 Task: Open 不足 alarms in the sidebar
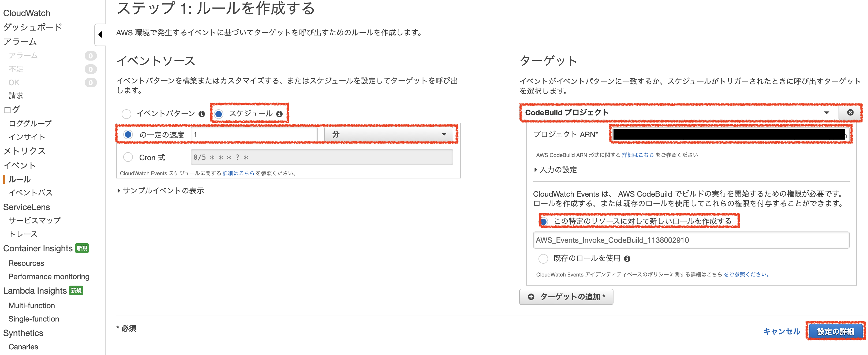pyautogui.click(x=16, y=69)
